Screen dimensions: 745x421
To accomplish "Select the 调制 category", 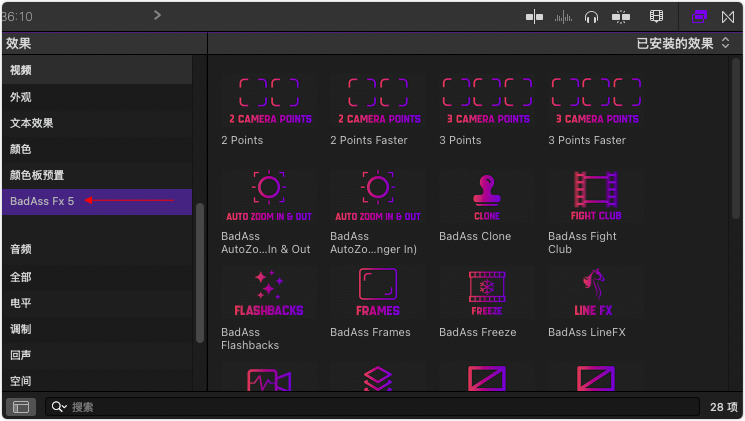I will coord(97,329).
